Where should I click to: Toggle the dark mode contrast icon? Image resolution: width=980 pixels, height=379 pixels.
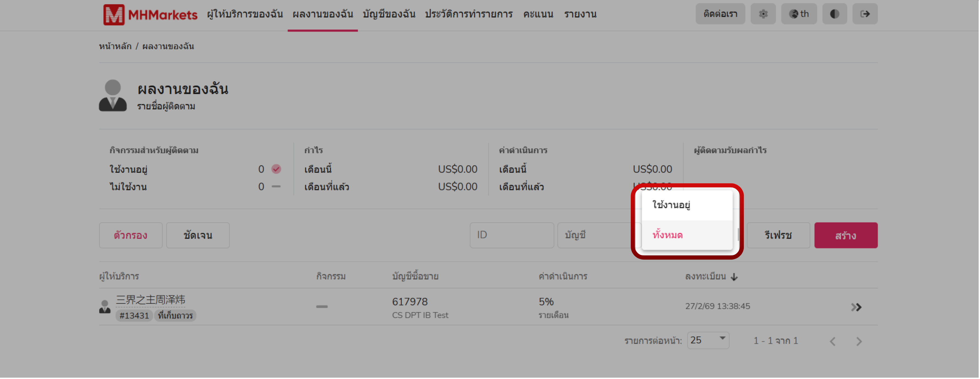point(834,14)
